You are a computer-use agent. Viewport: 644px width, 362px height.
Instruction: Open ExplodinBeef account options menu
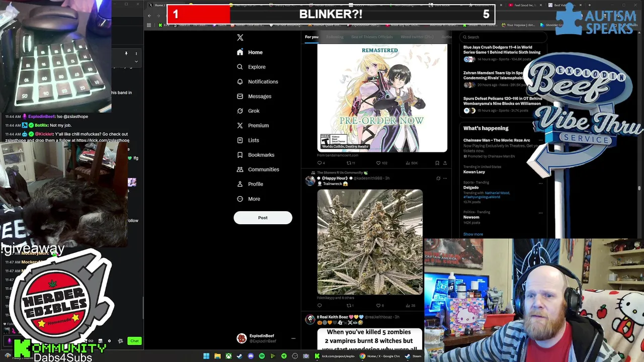coord(293,338)
